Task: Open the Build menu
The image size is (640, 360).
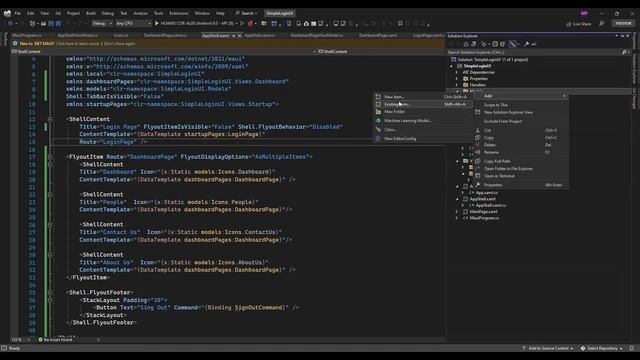Action: click(x=91, y=13)
